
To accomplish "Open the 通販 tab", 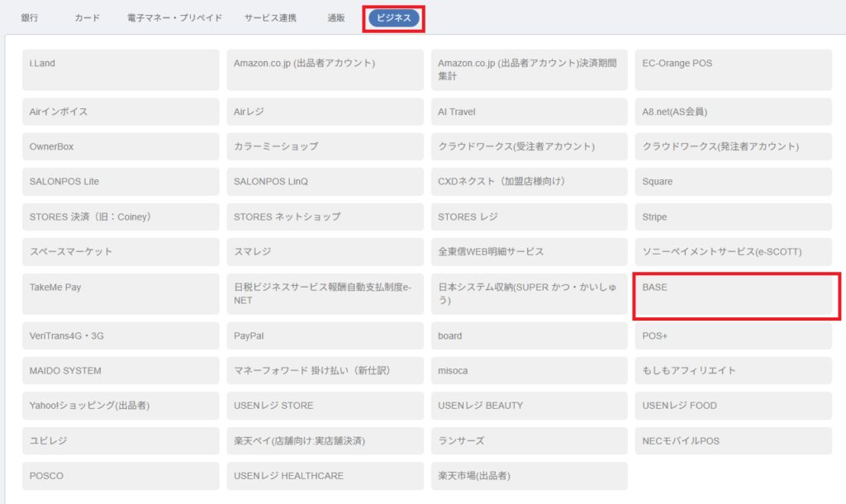I will 335,18.
